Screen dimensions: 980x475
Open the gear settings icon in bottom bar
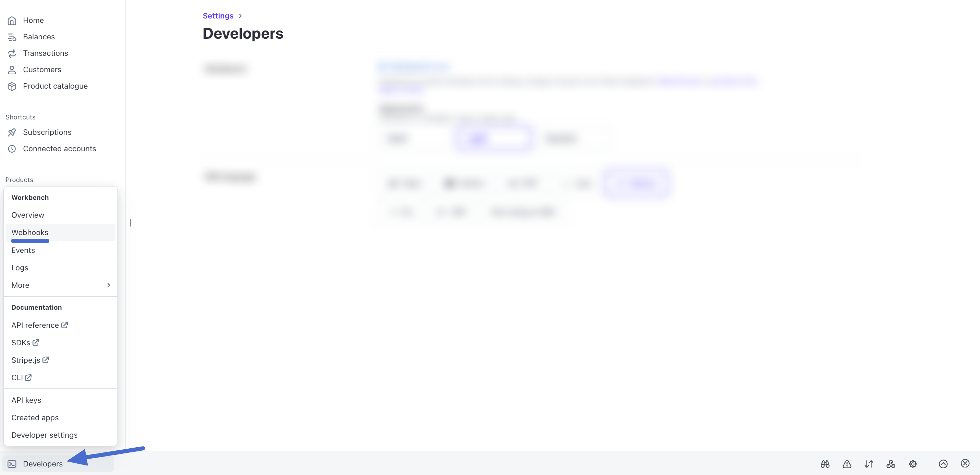(x=913, y=464)
